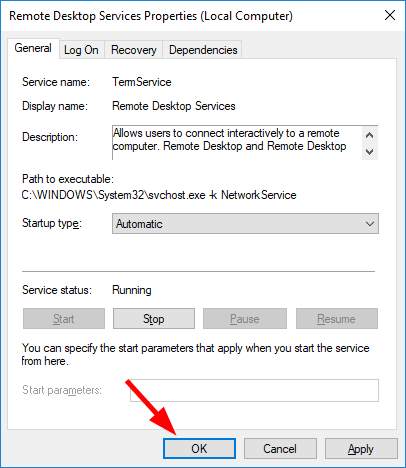Click the Pause service button
This screenshot has width=406, height=468.
pos(245,319)
